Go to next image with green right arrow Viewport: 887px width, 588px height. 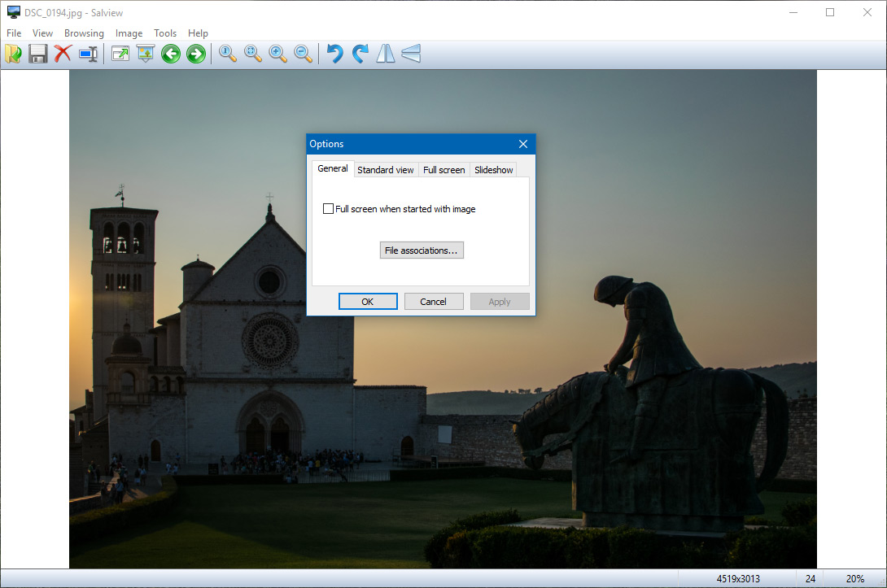pos(195,54)
